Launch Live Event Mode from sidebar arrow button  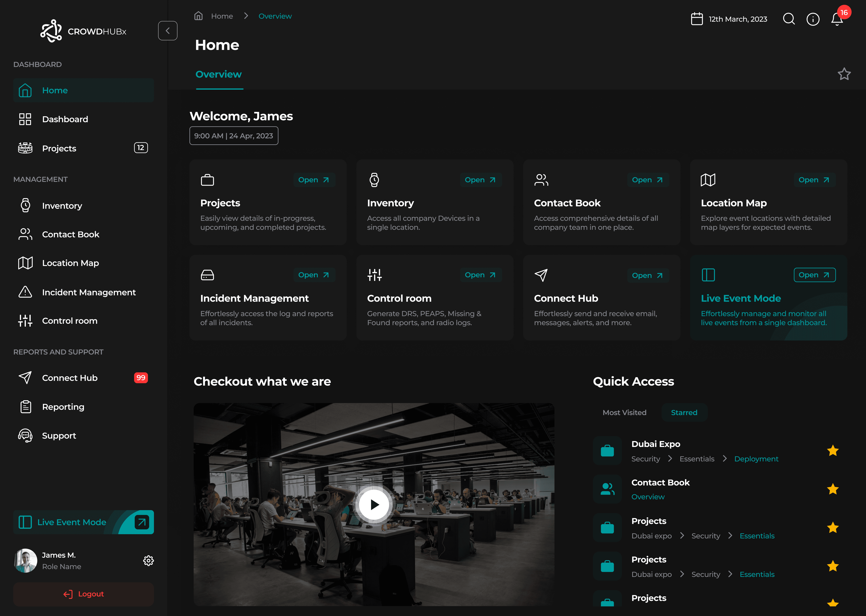coord(142,522)
